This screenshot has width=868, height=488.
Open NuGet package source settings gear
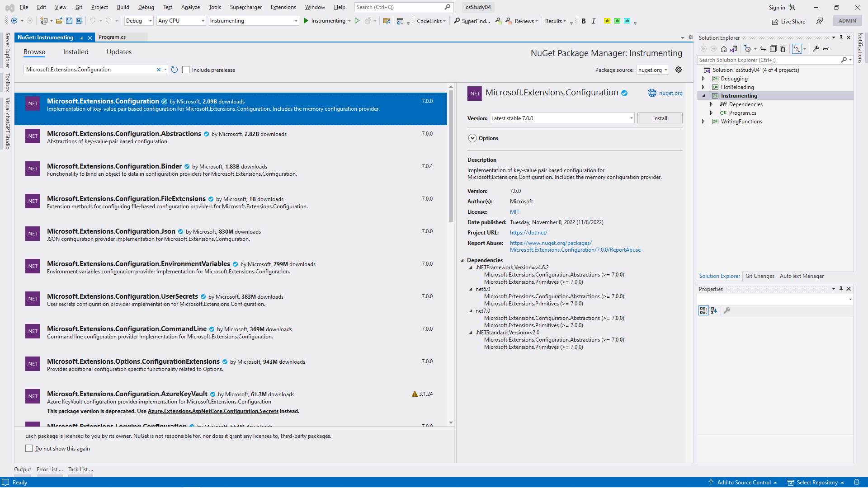tap(679, 70)
